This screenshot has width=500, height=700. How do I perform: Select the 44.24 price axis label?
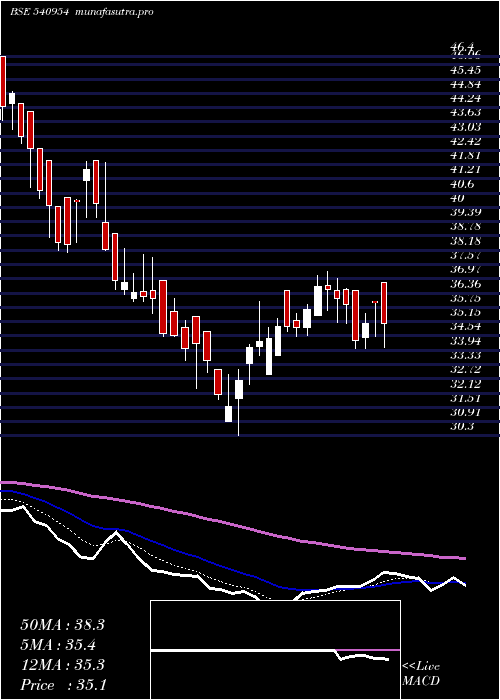[x=466, y=99]
